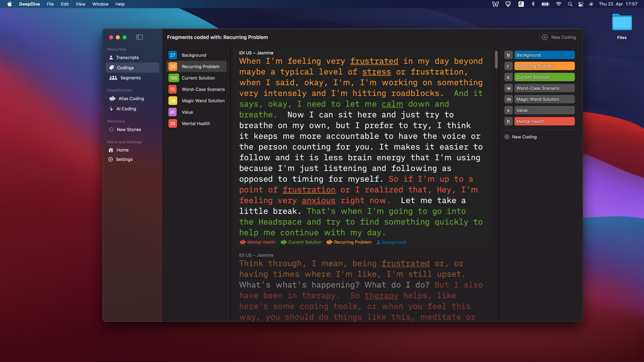
Task: Click the Recurring Problem tag under fragment
Action: coord(349,242)
